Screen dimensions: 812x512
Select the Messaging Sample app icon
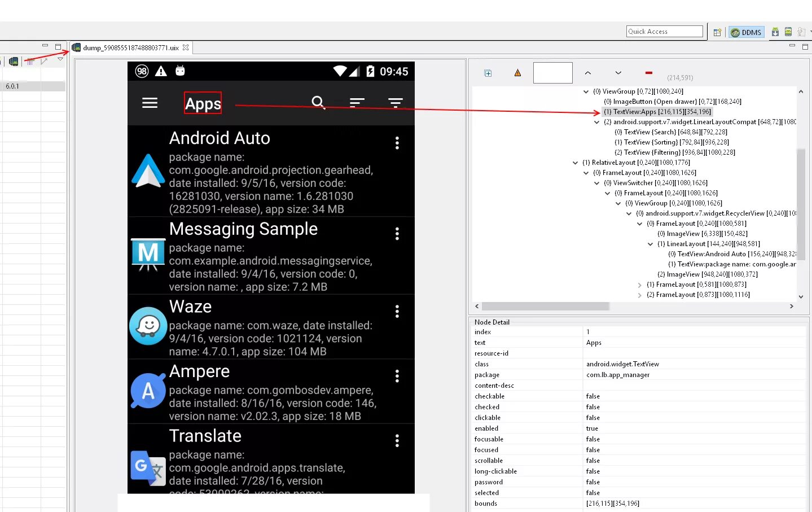point(148,255)
